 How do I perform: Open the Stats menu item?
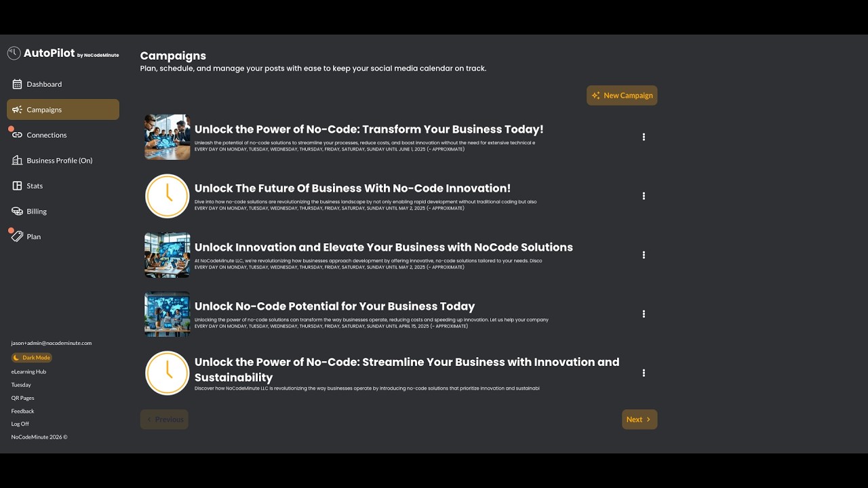point(35,186)
